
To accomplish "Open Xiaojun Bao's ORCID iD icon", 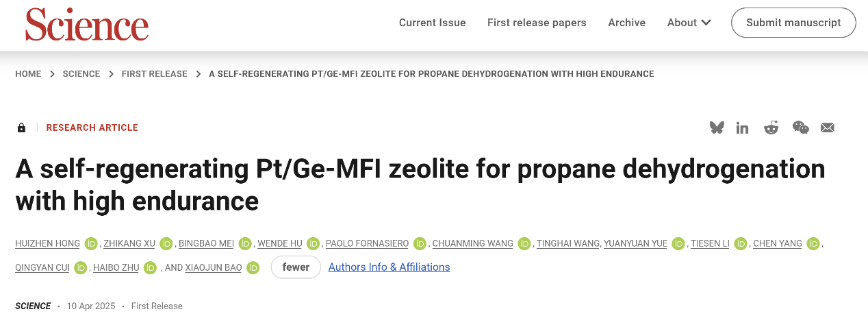I will [253, 267].
